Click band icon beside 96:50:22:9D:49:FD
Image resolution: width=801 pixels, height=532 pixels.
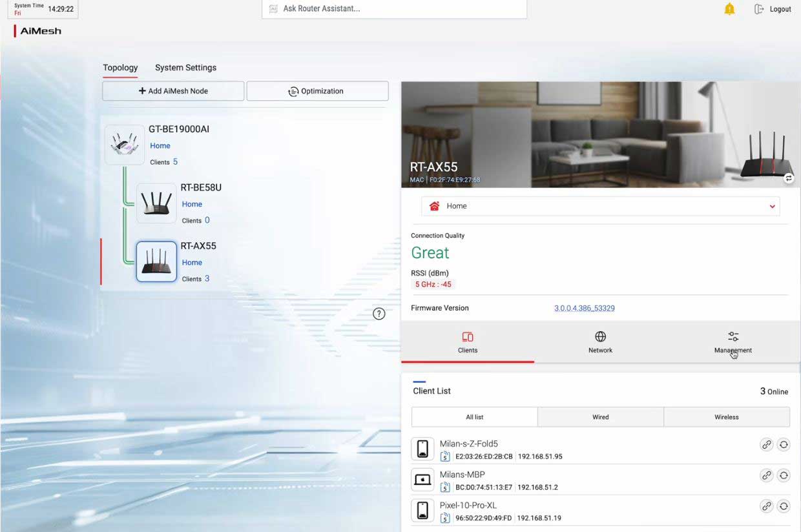pos(445,518)
